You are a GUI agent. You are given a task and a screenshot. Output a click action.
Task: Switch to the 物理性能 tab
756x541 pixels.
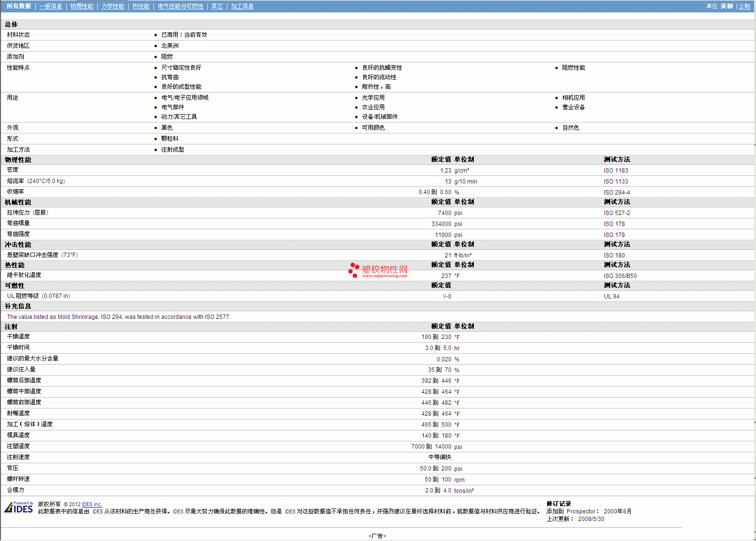(x=82, y=6)
